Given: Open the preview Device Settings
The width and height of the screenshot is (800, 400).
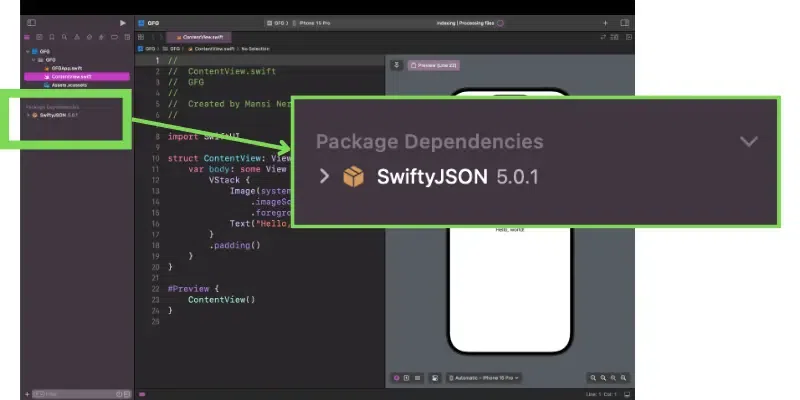Looking at the screenshot, I should pyautogui.click(x=435, y=378).
